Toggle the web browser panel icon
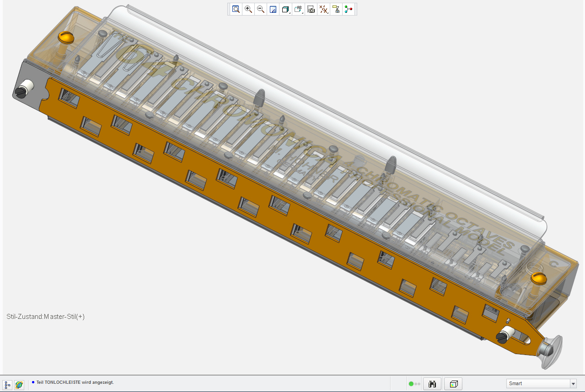The width and height of the screenshot is (585, 392). 19,385
